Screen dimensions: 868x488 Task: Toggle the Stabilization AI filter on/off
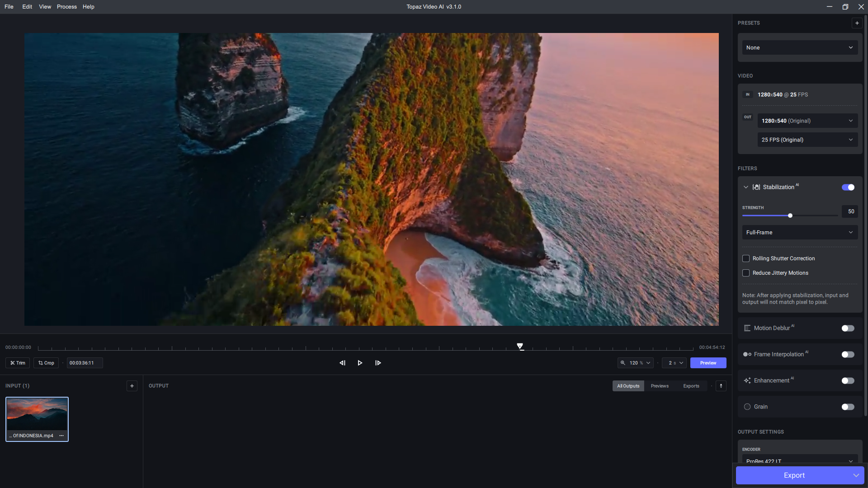coord(848,187)
